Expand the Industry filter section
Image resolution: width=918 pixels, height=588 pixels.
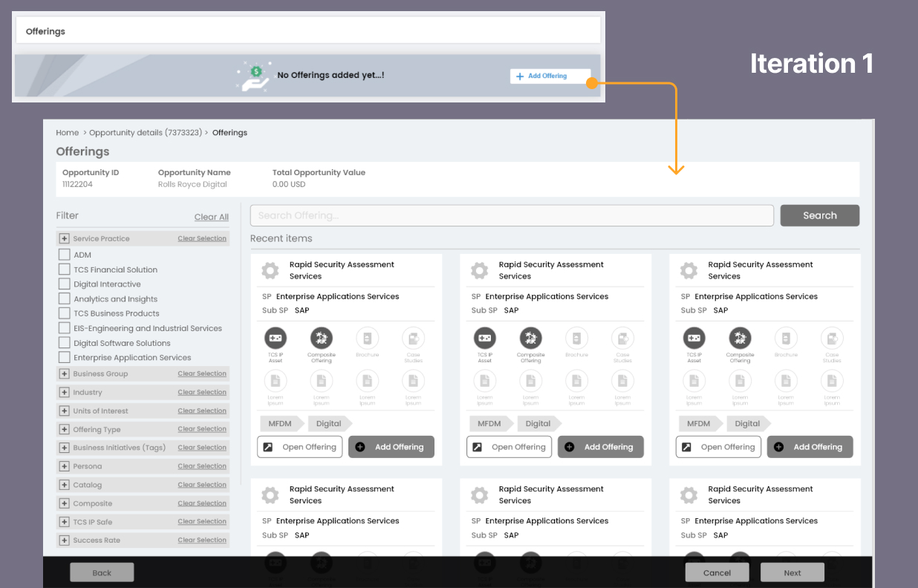[64, 393]
